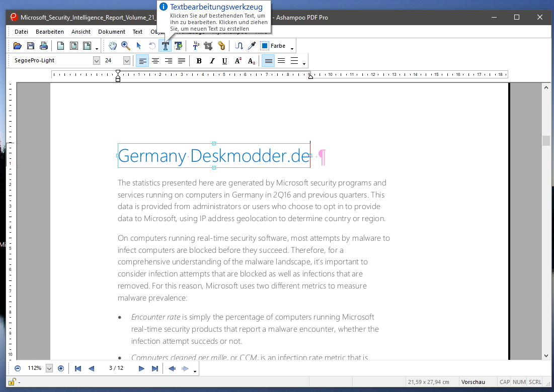Select single line spacing
The image size is (554, 392).
point(269,61)
